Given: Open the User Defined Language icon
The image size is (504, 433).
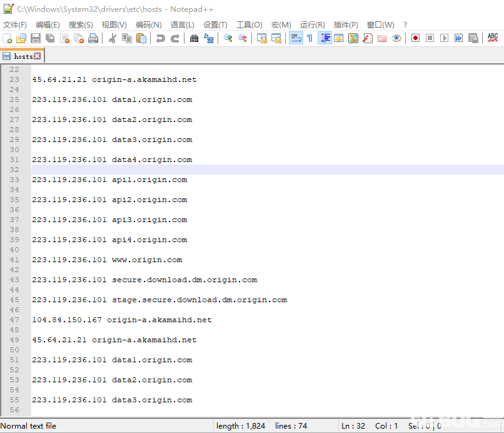Looking at the screenshot, I should 339,38.
